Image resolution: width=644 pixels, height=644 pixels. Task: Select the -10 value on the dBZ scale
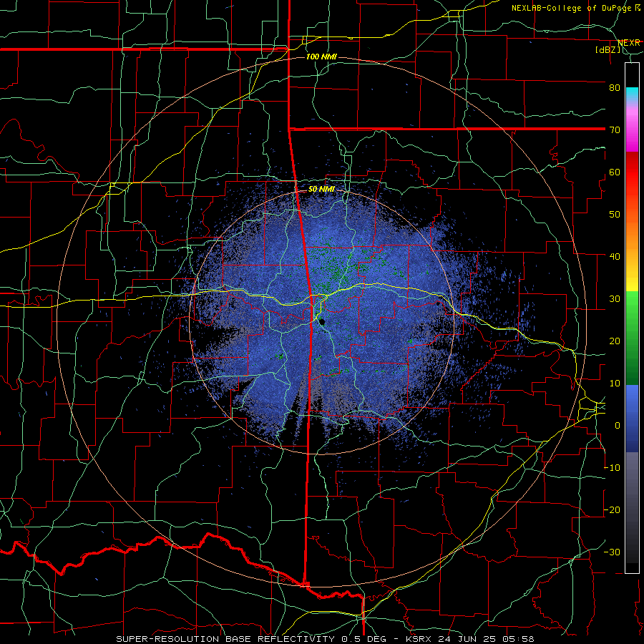612,467
